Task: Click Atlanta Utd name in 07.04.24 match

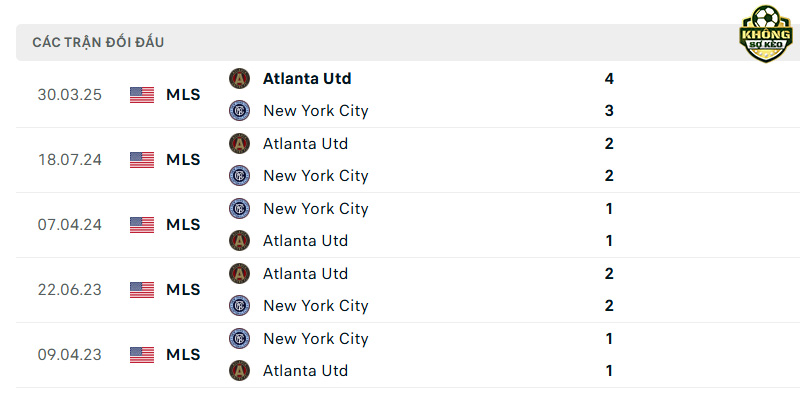Action: (306, 241)
